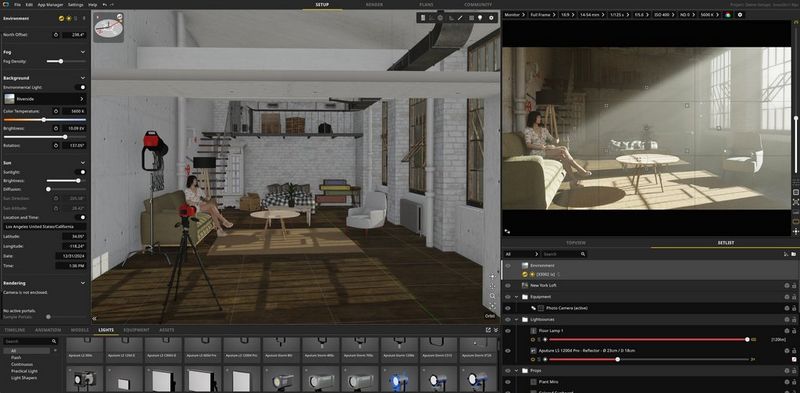The image size is (800, 393).
Task: Select the Continuous light category
Action: pyautogui.click(x=22, y=364)
